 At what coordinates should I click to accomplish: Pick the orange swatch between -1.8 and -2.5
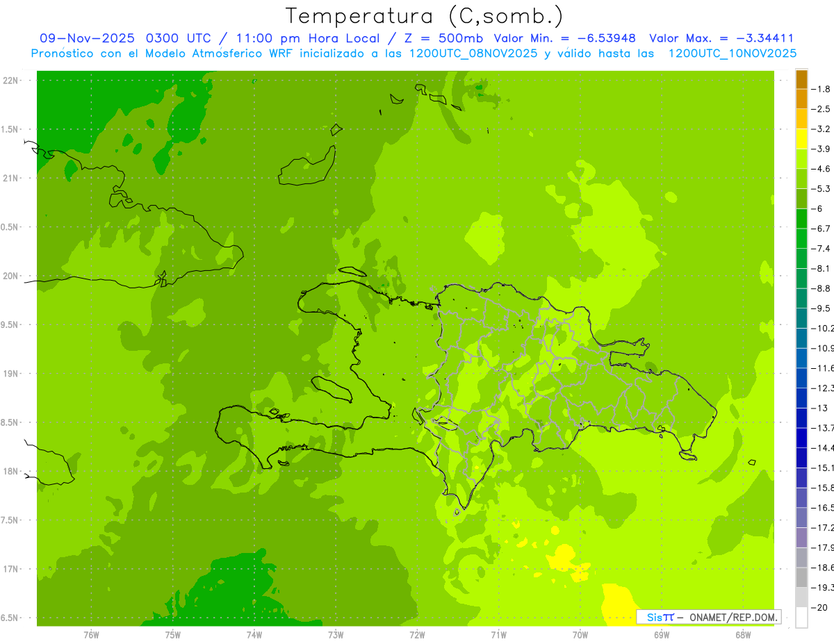pos(801,99)
